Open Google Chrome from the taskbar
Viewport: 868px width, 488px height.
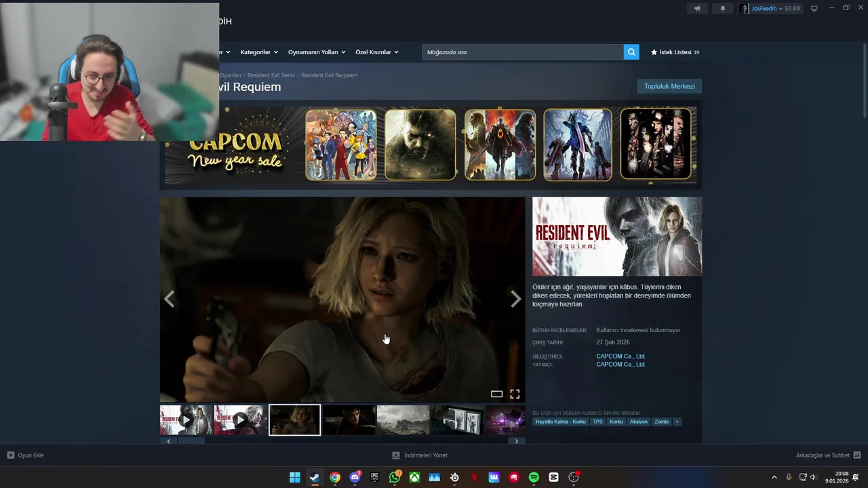click(335, 477)
